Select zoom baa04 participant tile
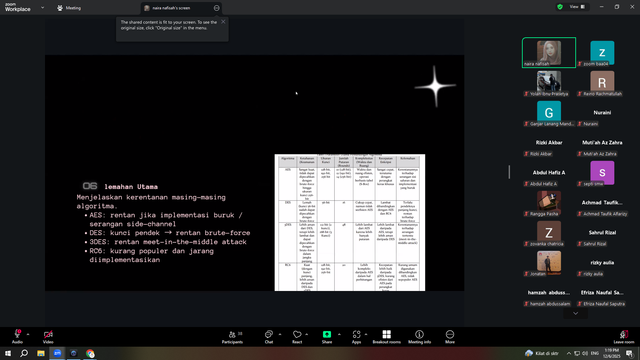 [x=602, y=53]
